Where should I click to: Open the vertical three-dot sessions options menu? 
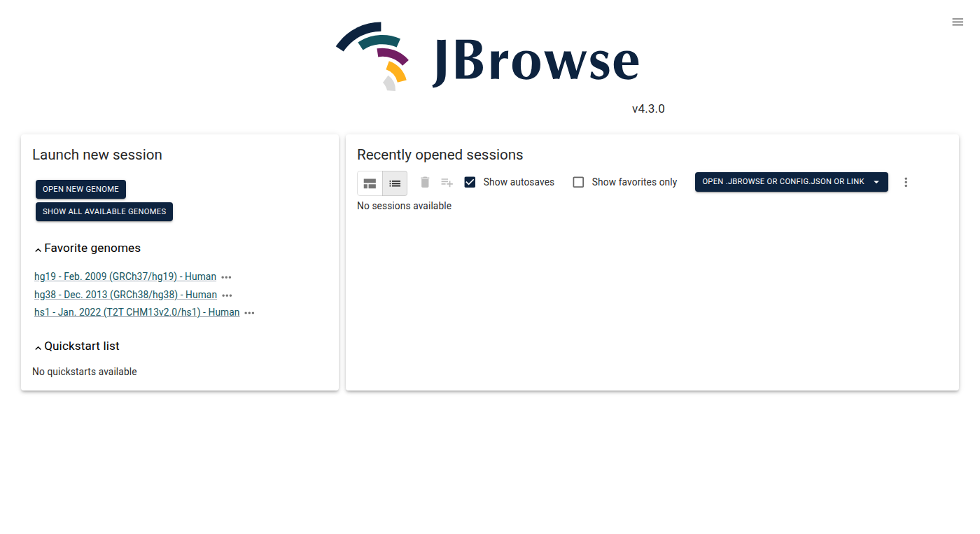906,182
